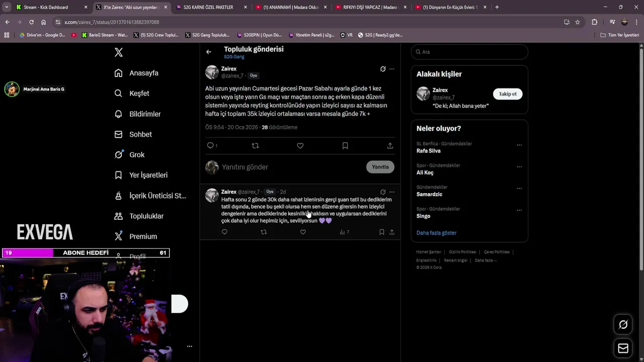Open Hizmet Şartları footer link
Screen dimensions: 644x362
pyautogui.click(x=429, y=252)
